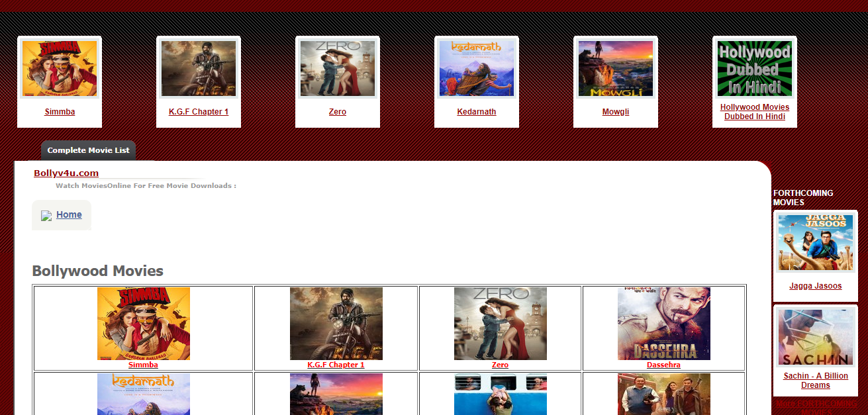Open the Zero link in the top featured strip
This screenshot has height=415, width=868.
(x=338, y=112)
